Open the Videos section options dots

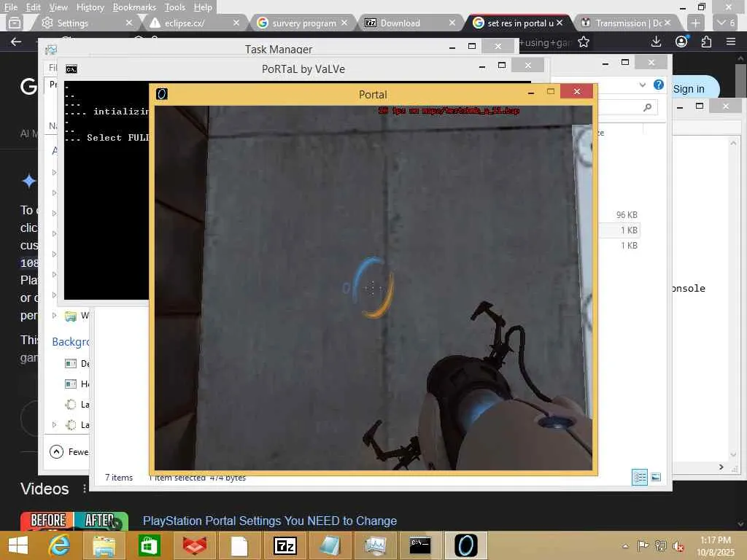tap(85, 489)
